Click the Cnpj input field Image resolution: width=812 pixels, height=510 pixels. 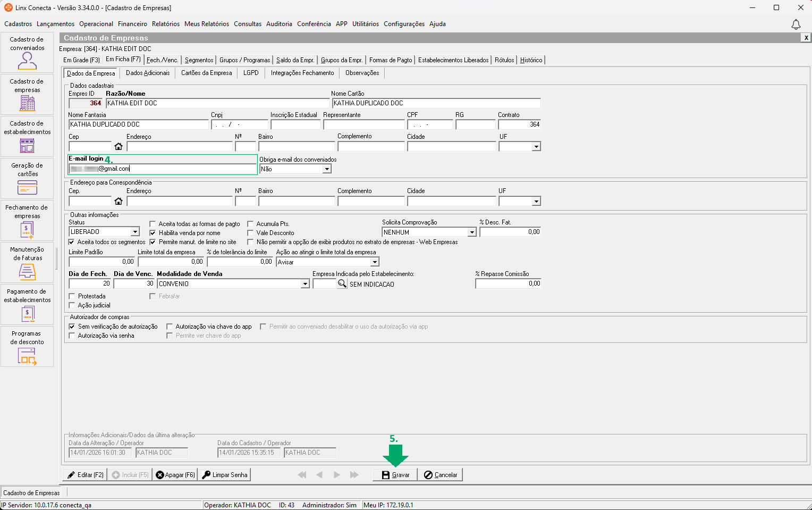[240, 124]
